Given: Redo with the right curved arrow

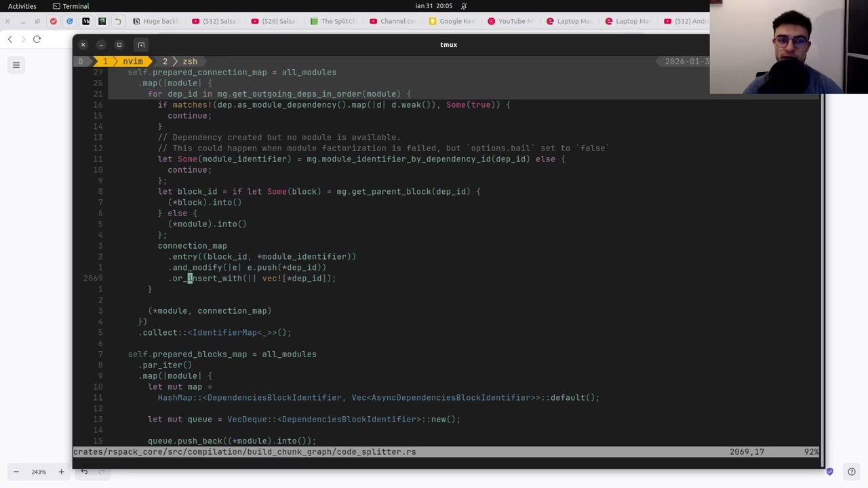Looking at the screenshot, I should [x=102, y=472].
